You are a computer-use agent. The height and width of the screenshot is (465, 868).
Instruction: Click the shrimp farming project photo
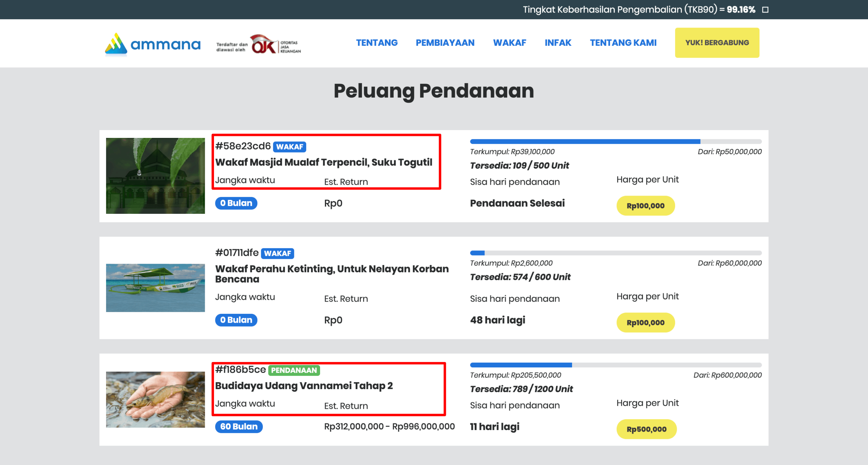click(155, 399)
